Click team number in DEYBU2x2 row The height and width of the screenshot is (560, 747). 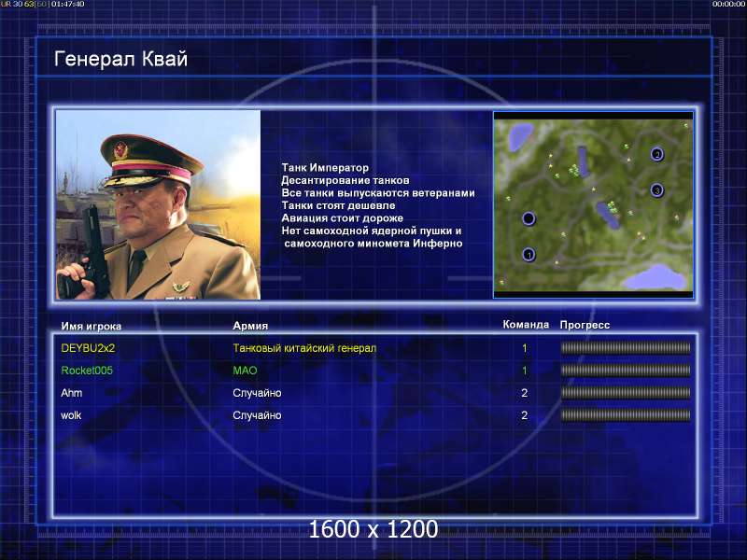525,348
